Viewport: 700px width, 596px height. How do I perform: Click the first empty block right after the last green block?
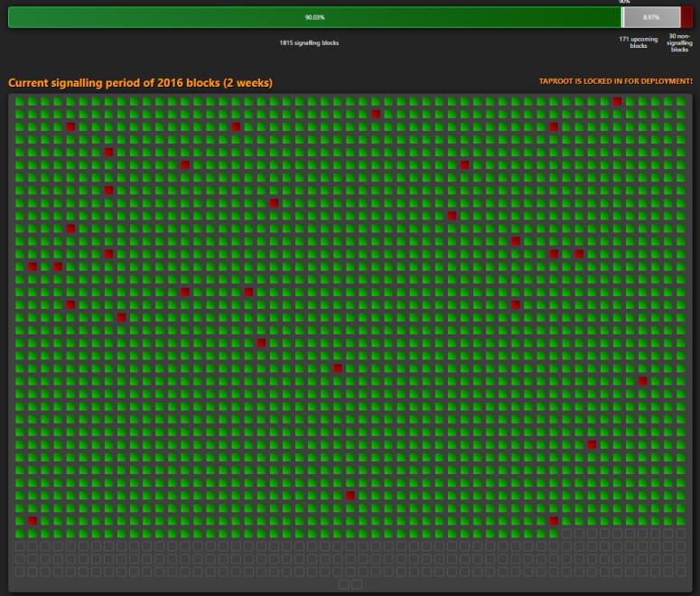566,534
